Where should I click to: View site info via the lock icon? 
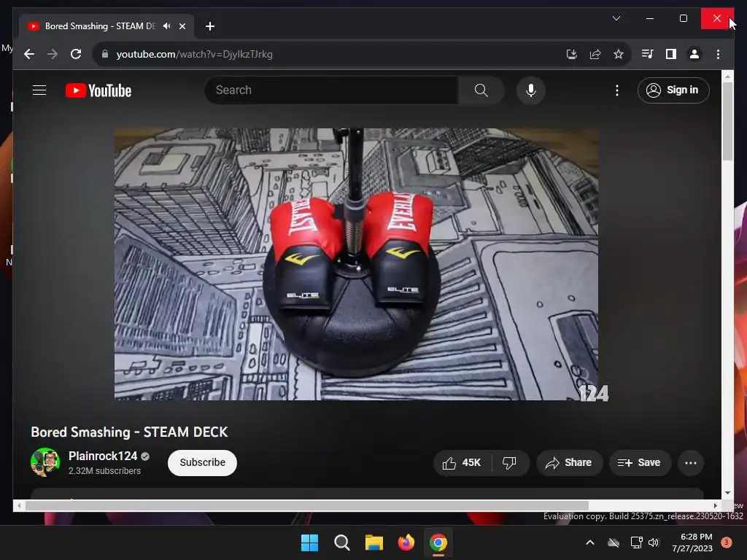point(105,54)
